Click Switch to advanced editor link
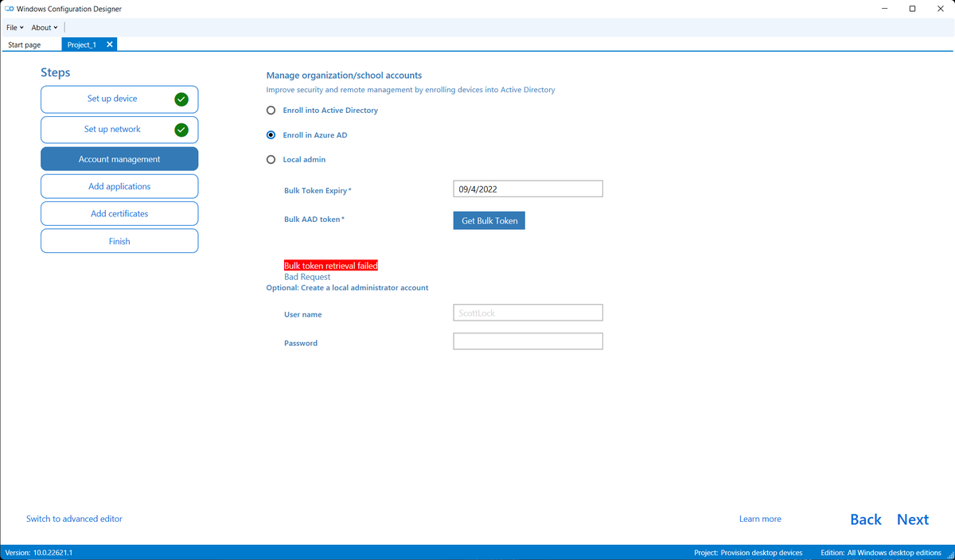955x560 pixels. coord(74,519)
